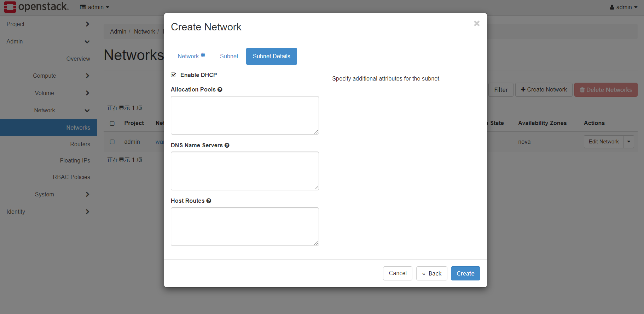Click the Actions column header
This screenshot has height=314, width=644.
pos(594,123)
